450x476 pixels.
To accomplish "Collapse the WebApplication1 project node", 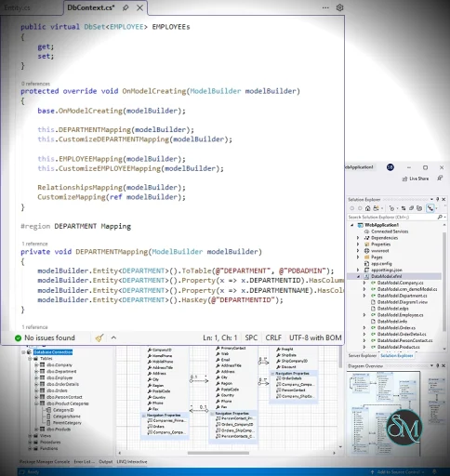I will point(352,225).
